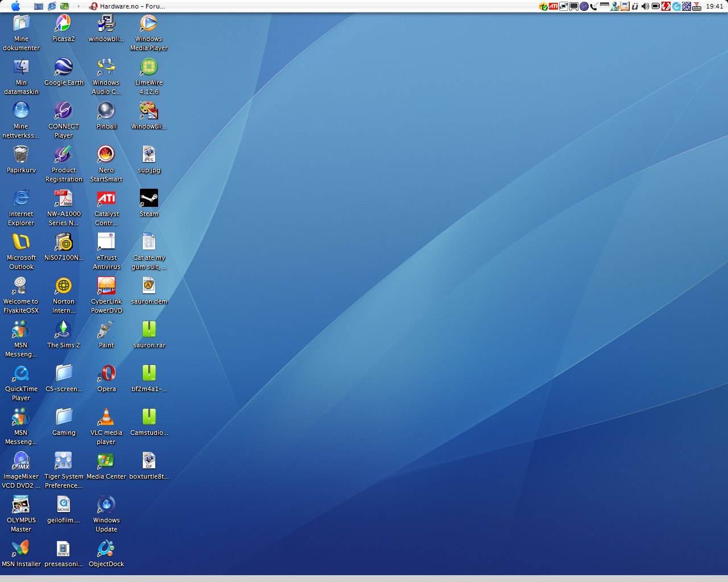Click the volume speaker tray icon
Viewport: 728px width, 582px height.
point(645,6)
